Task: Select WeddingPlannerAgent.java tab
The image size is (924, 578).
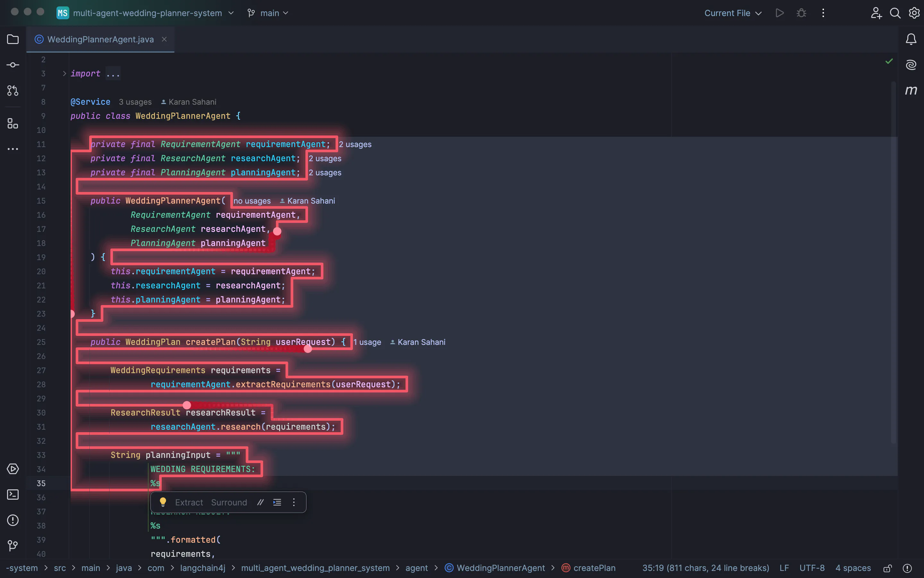Action: pos(100,39)
